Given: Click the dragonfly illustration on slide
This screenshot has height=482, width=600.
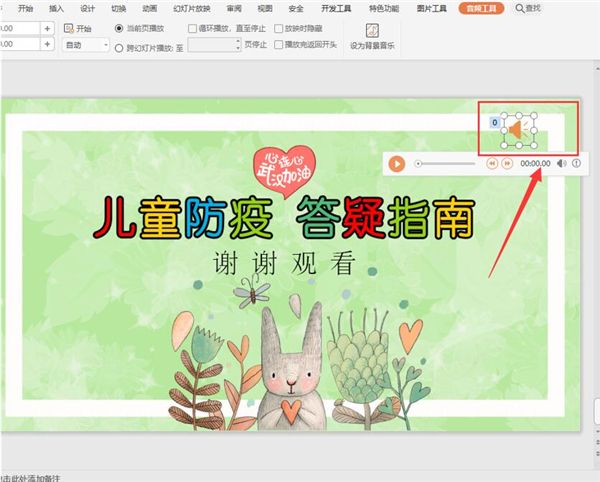Looking at the screenshot, I should 252,292.
